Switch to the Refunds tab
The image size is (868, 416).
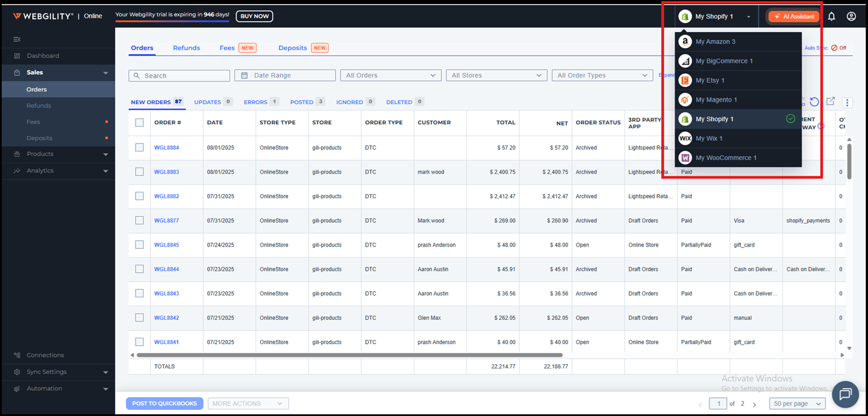pos(186,48)
